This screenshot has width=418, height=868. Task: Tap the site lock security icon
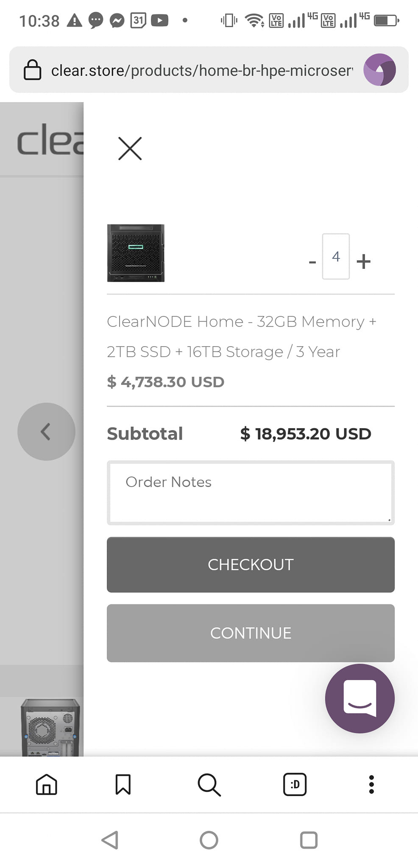click(33, 70)
